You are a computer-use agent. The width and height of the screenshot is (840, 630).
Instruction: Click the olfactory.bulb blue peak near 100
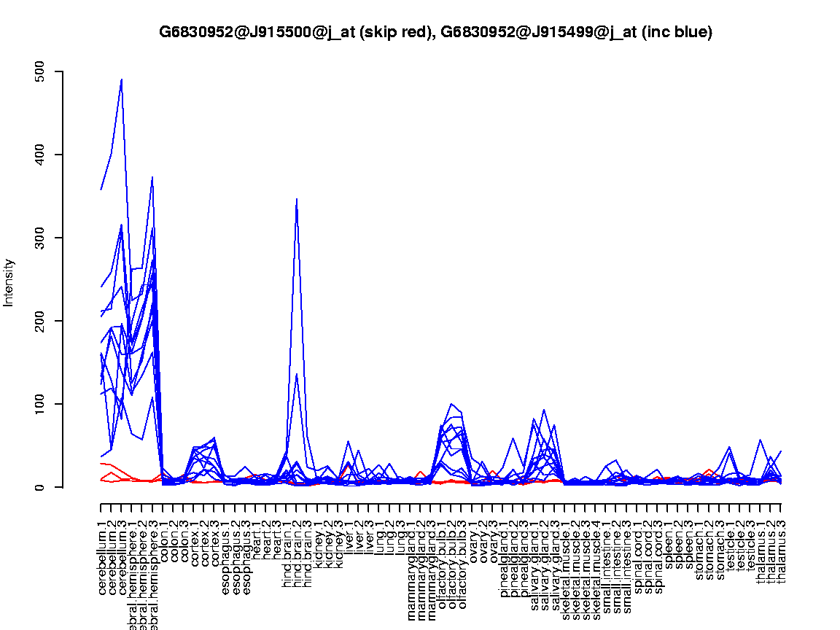click(x=452, y=404)
